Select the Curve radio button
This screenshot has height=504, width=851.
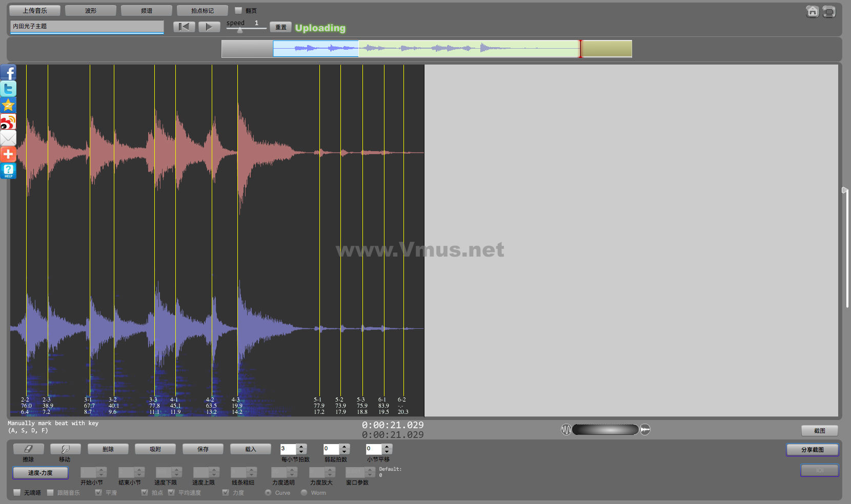tap(268, 493)
